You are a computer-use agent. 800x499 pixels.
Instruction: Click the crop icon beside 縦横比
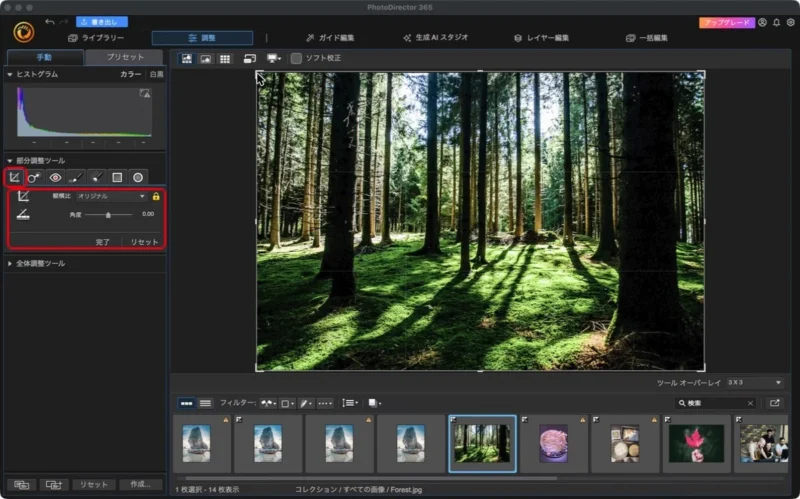click(x=23, y=196)
